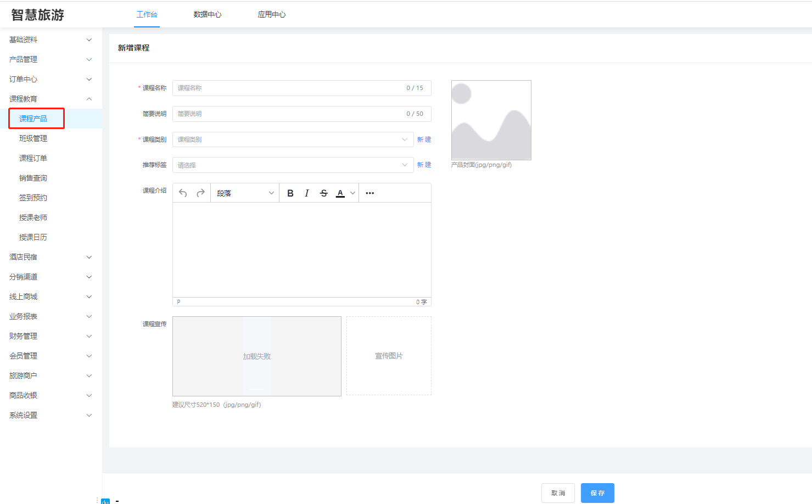
Task: Open the 推荐标签 dropdown
Action: coord(293,165)
